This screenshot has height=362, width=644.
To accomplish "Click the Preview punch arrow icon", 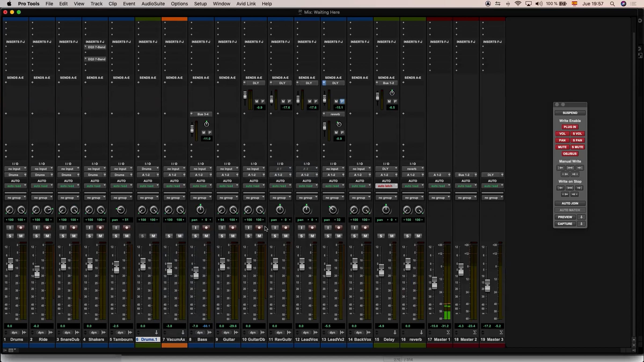I will click(x=581, y=217).
